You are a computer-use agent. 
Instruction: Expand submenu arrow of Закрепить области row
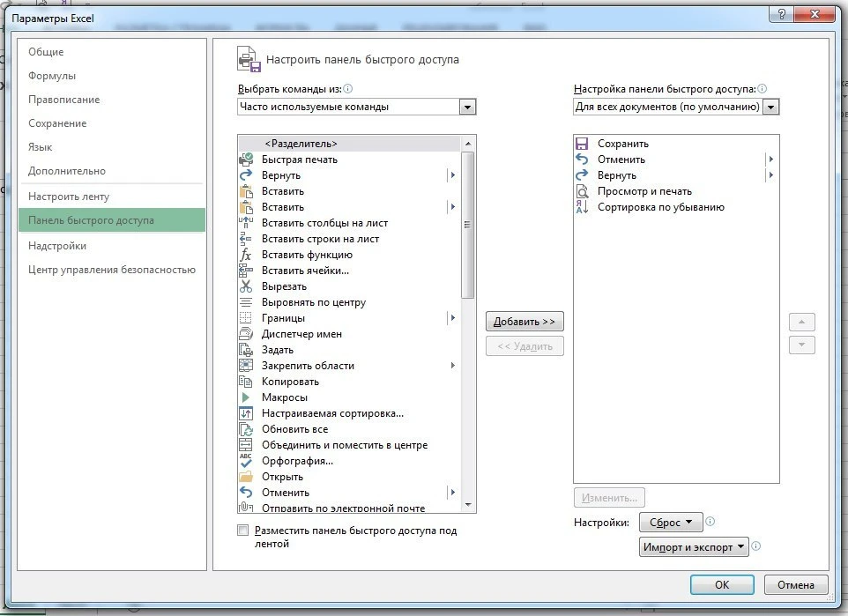pyautogui.click(x=453, y=365)
